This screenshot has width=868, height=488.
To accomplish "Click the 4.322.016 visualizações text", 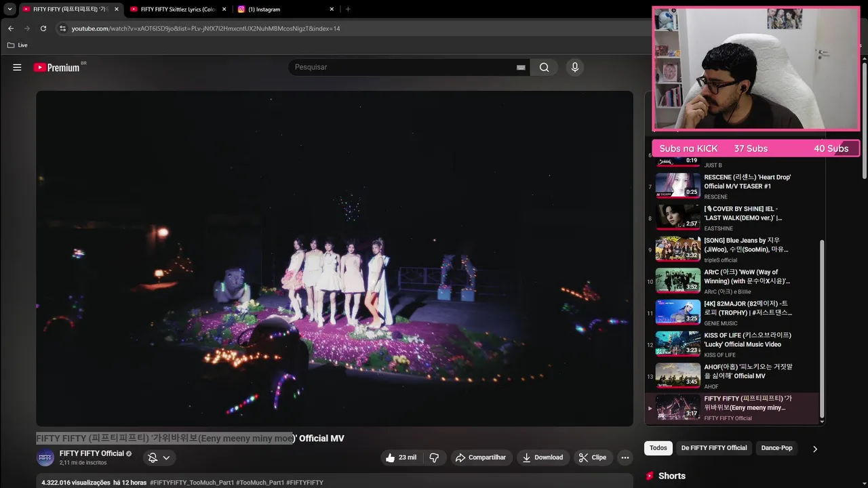I will click(75, 483).
